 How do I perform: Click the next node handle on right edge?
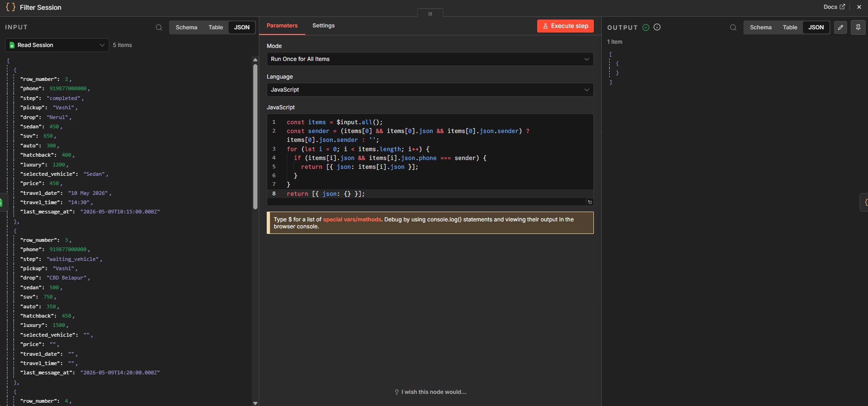[x=865, y=202]
